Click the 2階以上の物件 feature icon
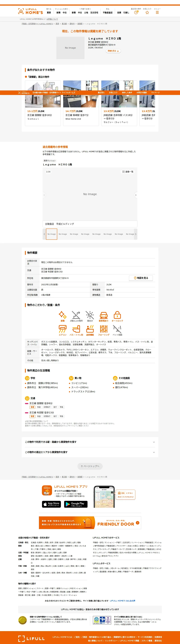Viewport: 180px width, 644px height. point(76,315)
